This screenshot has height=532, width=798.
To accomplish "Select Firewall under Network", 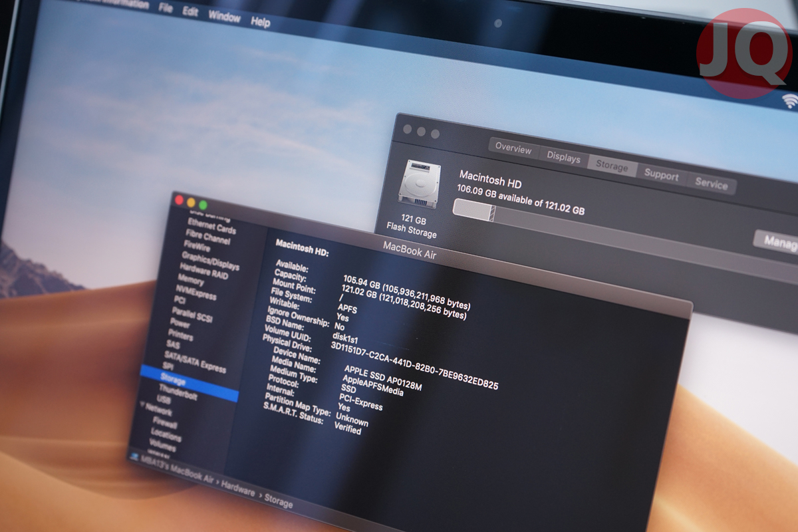I will point(165,422).
